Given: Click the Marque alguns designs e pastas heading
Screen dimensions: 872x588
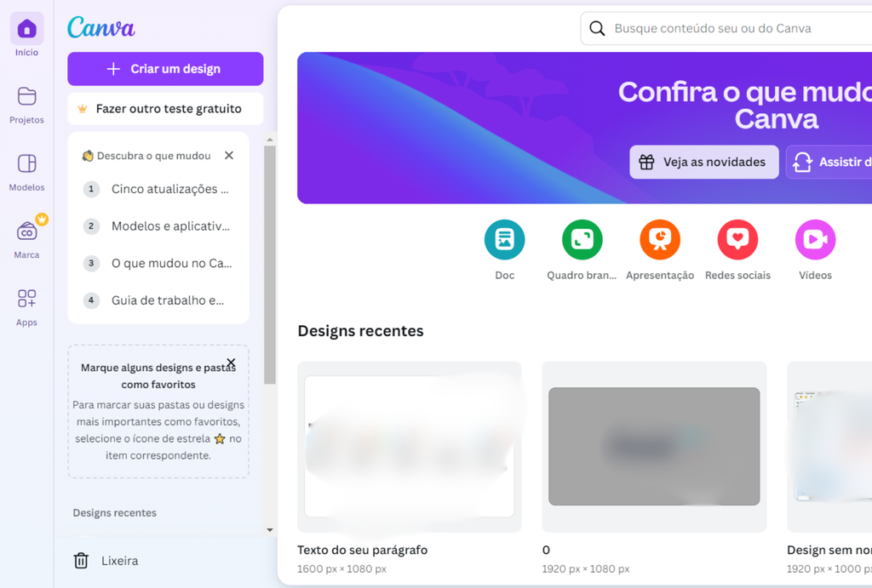Looking at the screenshot, I should 158,376.
